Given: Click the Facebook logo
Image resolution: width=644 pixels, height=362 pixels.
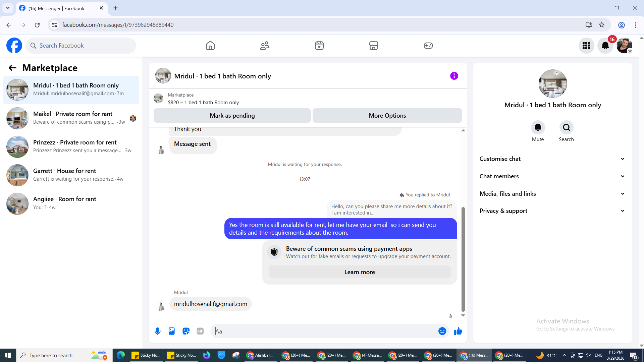Looking at the screenshot, I should (x=14, y=46).
